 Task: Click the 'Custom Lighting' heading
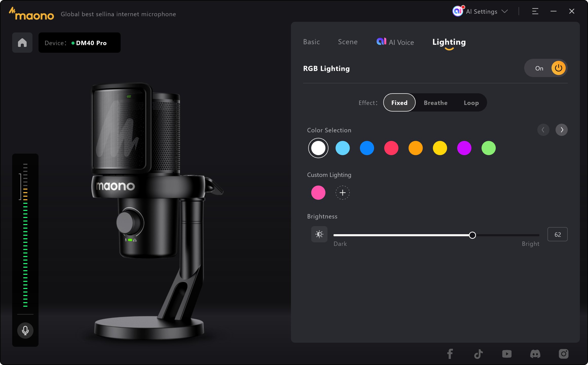coord(329,175)
